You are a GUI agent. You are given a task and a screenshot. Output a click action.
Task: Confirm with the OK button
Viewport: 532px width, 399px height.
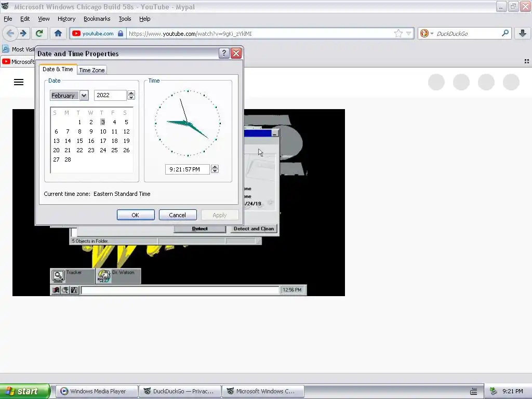pos(136,215)
